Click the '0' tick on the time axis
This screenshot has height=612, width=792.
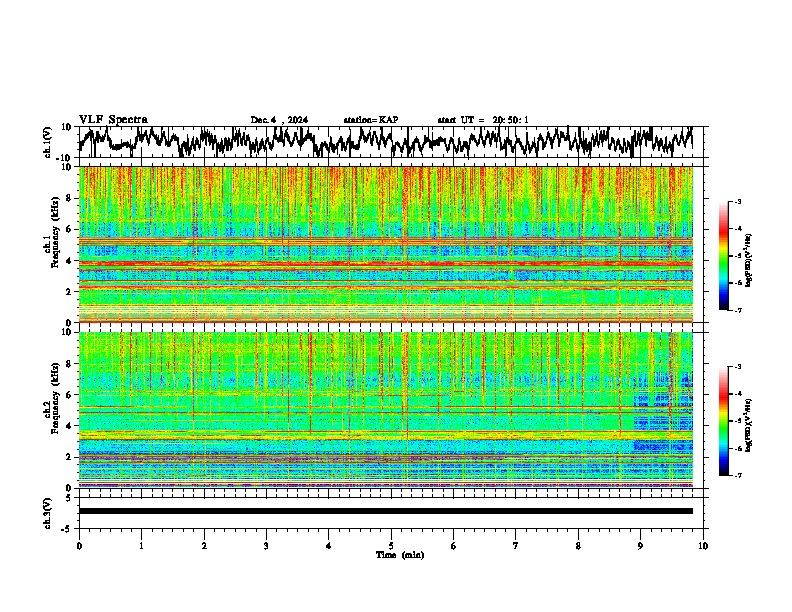click(79, 546)
